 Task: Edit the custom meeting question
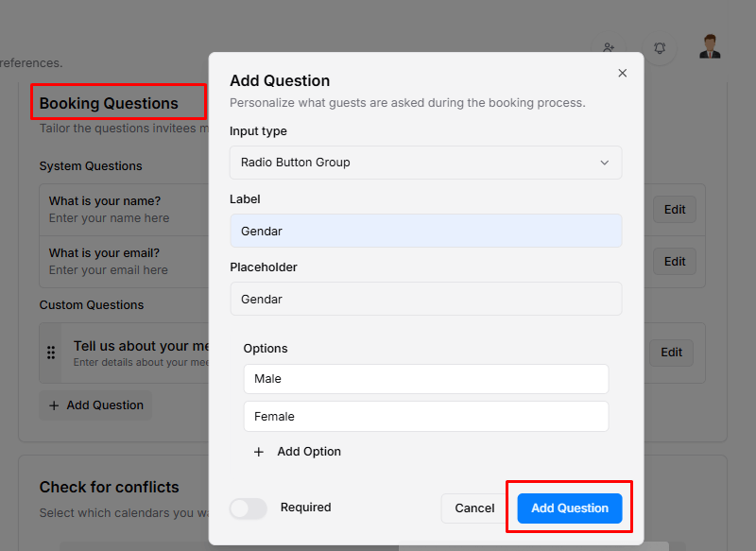(671, 353)
